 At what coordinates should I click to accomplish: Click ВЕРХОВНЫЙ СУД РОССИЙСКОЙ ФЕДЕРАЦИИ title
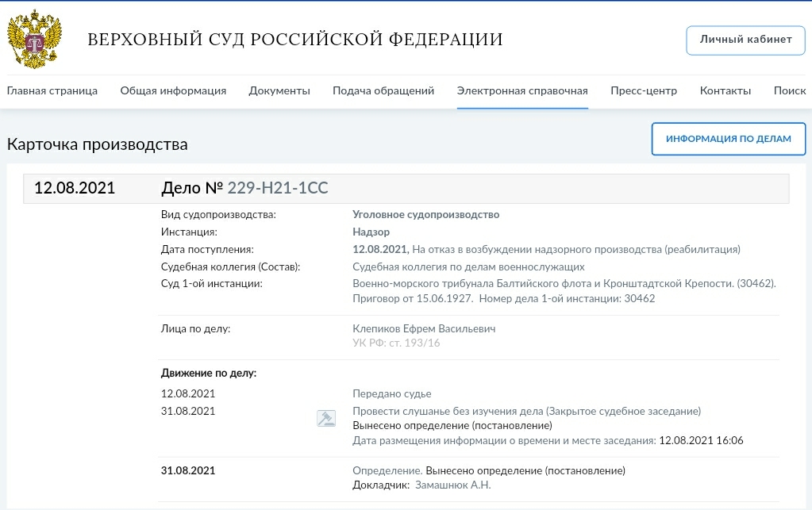pyautogui.click(x=295, y=40)
